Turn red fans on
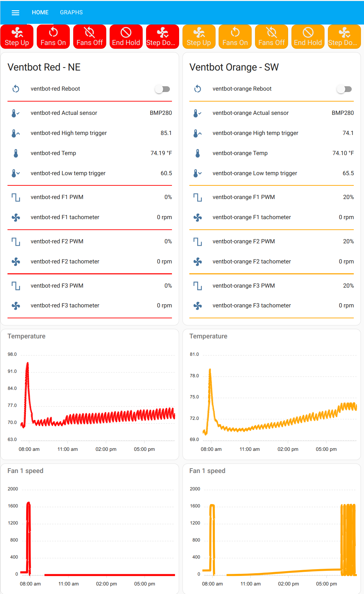Image resolution: width=364 pixels, height=594 pixels. 53,37
